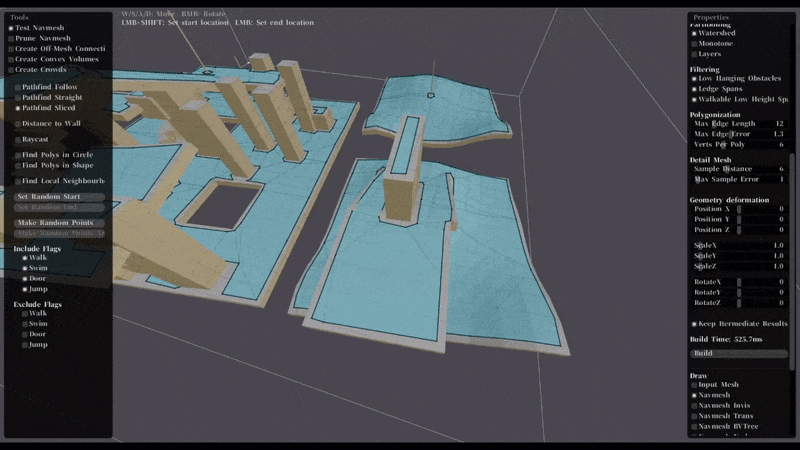This screenshot has height=450, width=800.
Task: Select Create Convex Volumes tool
Action: coord(54,59)
